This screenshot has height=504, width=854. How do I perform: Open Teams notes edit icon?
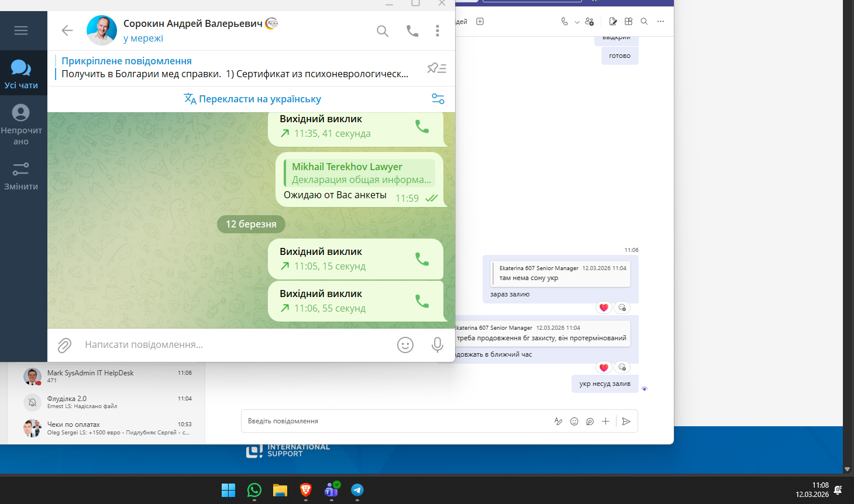[612, 22]
